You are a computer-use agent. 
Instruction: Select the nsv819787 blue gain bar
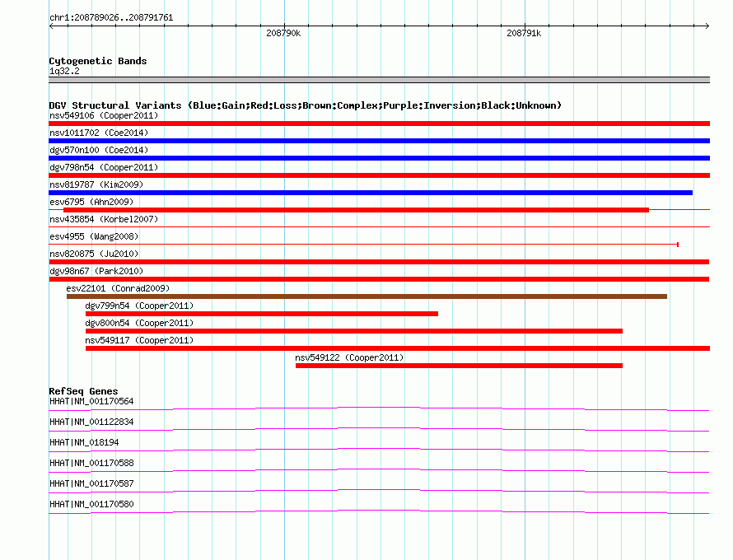coord(371,193)
